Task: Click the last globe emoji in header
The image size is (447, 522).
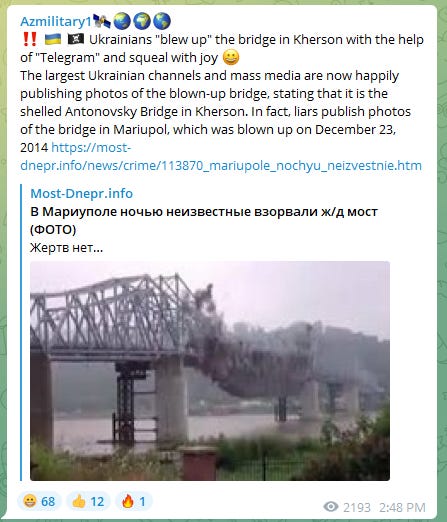Action: pyautogui.click(x=162, y=21)
